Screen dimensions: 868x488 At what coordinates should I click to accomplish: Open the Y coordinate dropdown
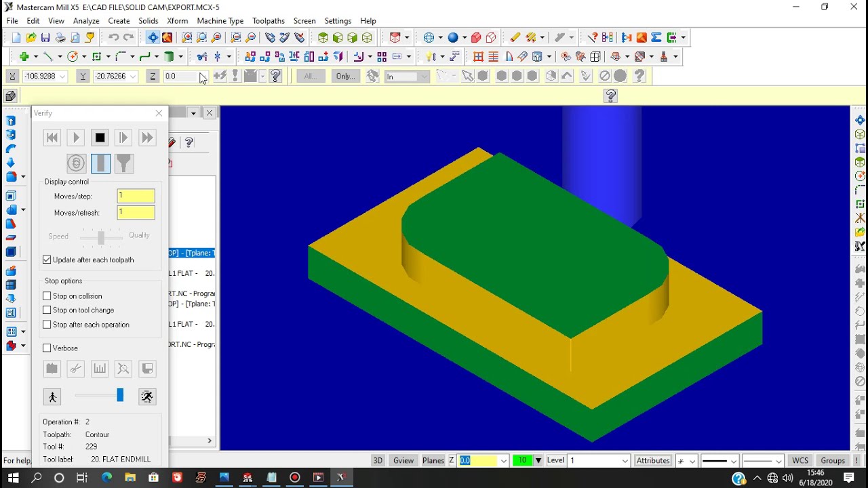coord(133,77)
